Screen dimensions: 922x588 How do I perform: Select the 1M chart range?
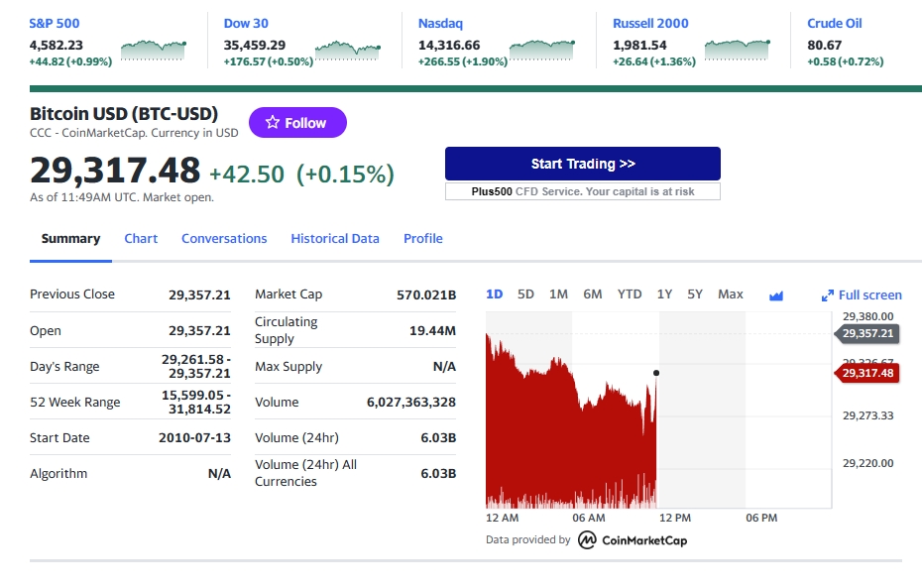tap(558, 294)
